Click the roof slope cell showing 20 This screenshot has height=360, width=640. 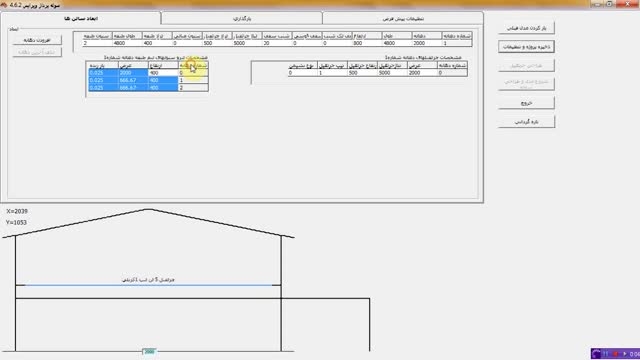point(277,43)
